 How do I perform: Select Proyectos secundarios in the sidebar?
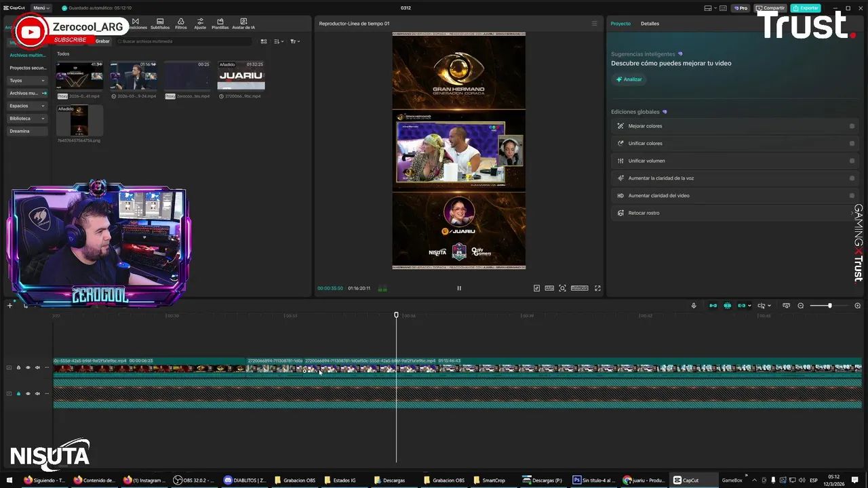(28, 68)
